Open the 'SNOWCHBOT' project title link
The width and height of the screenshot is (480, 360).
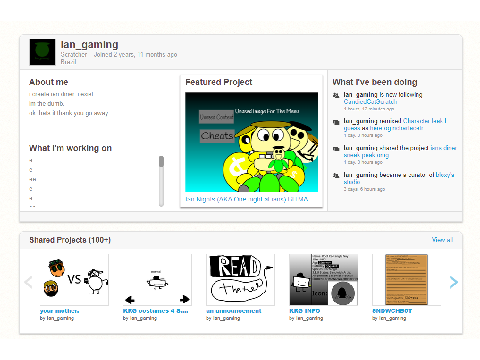(392, 311)
